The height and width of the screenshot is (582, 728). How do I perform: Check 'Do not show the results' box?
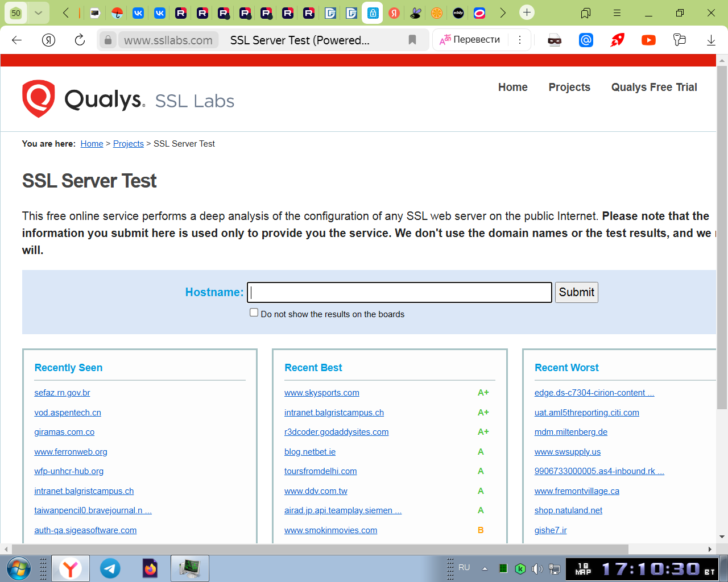pos(254,313)
